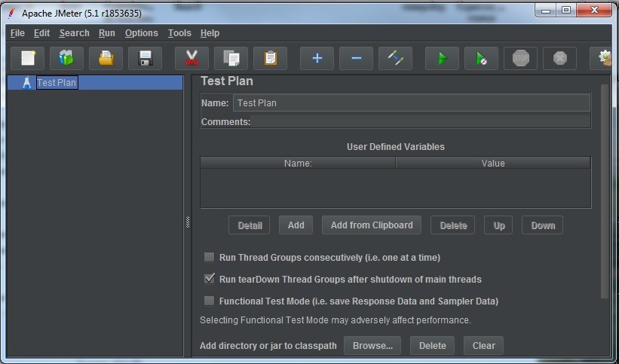The width and height of the screenshot is (619, 364).
Task: Click the Delete button under variables table
Action: [453, 225]
